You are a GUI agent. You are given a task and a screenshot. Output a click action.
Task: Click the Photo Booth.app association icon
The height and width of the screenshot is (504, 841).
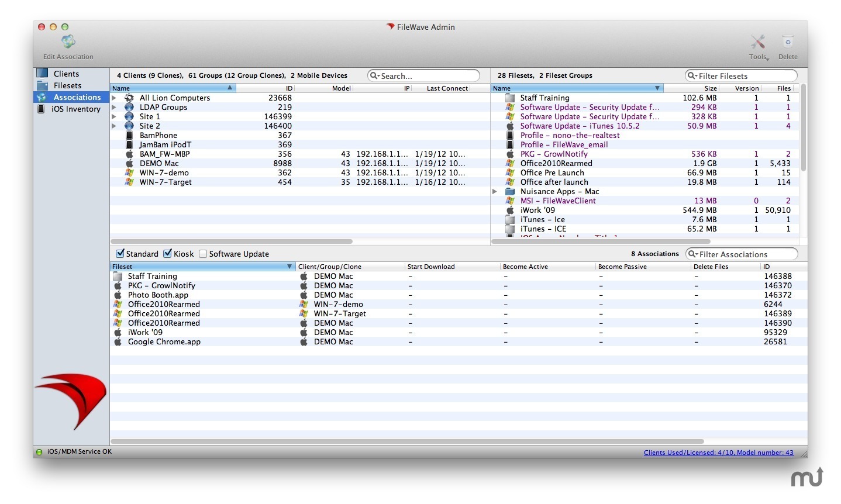(118, 295)
